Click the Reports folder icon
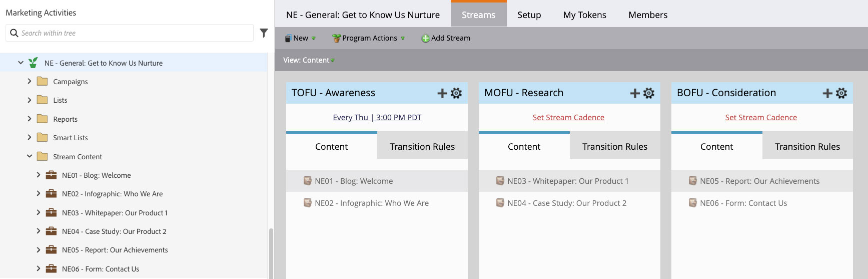Viewport: 868px width, 279px height. [x=43, y=119]
